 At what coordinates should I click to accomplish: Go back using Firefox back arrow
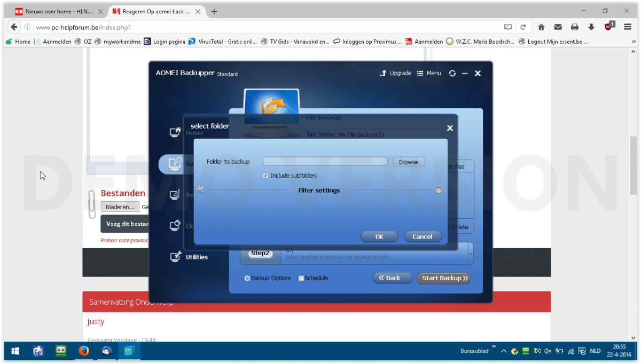tap(14, 27)
